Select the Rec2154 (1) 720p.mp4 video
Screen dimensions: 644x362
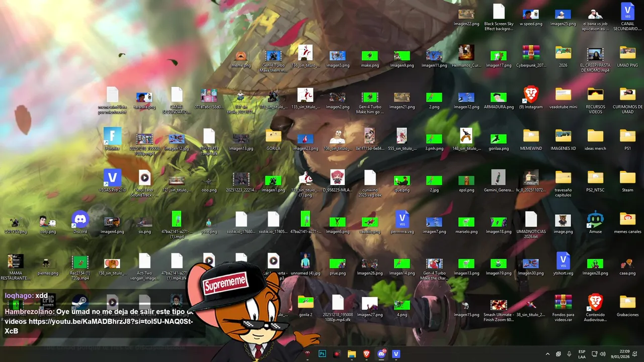(x=80, y=267)
